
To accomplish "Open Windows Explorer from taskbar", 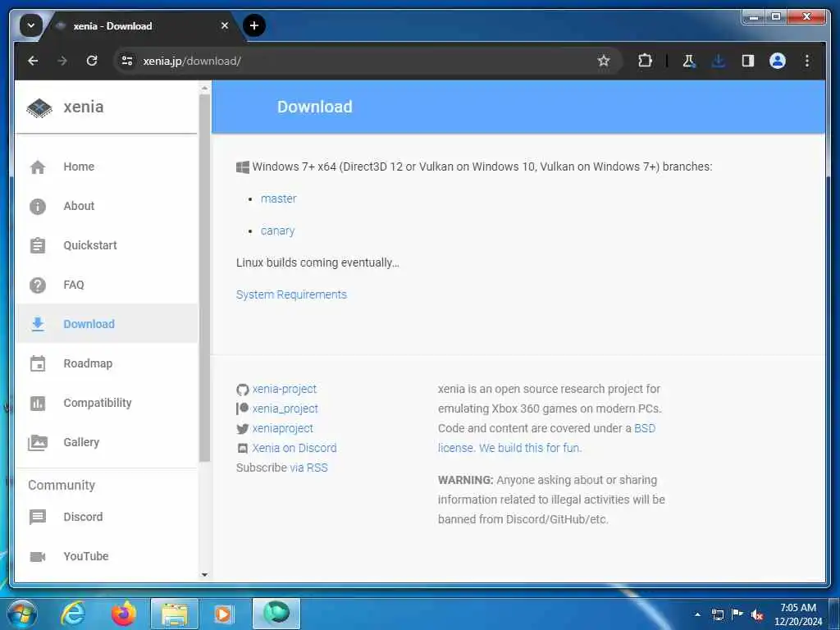I will pos(175,614).
